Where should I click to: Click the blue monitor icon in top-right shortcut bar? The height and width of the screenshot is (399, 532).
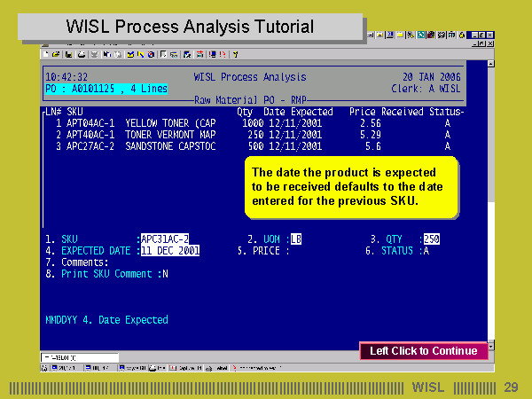(x=390, y=35)
